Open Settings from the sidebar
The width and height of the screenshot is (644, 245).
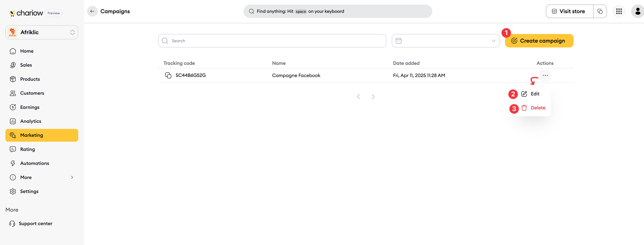coord(42,191)
